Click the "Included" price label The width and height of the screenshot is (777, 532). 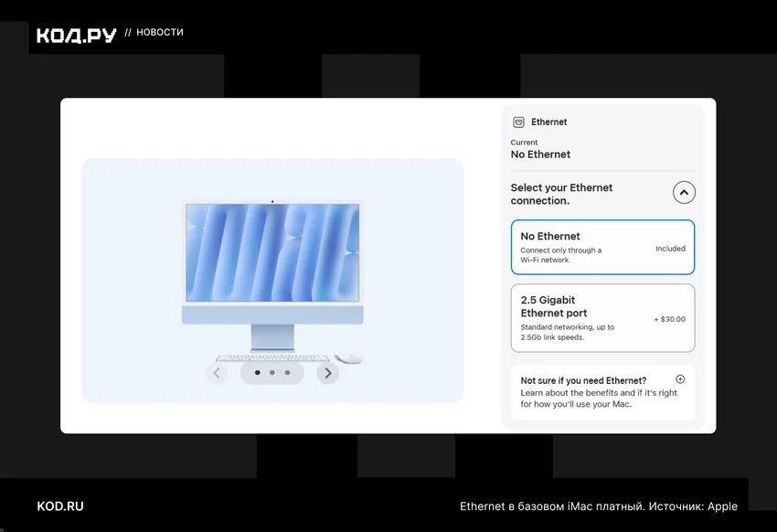click(670, 249)
